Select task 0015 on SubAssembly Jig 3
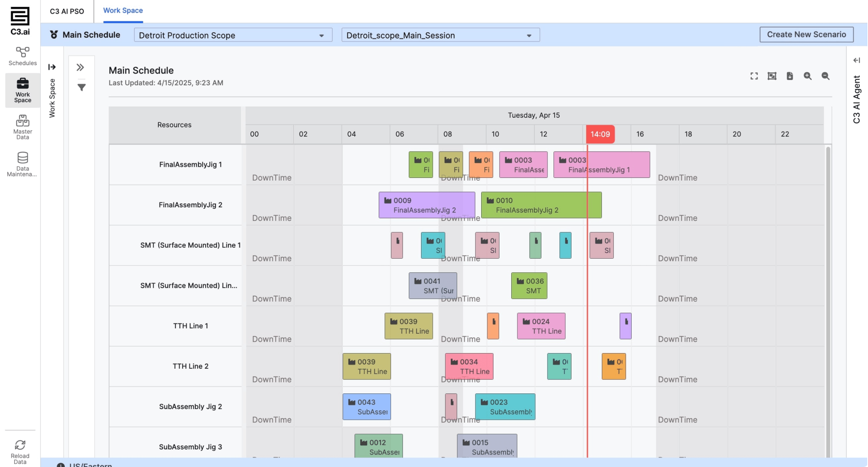The height and width of the screenshot is (467, 868). 487,446
